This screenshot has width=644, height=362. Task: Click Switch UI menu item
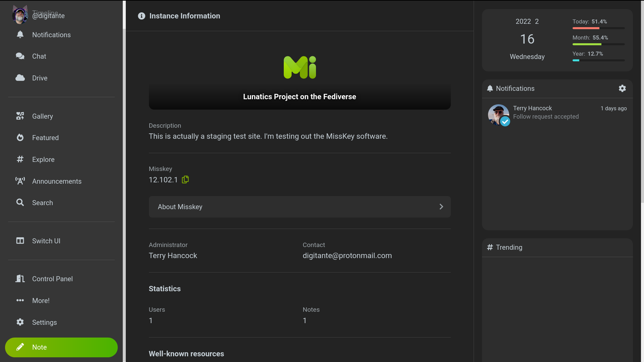[x=46, y=241]
